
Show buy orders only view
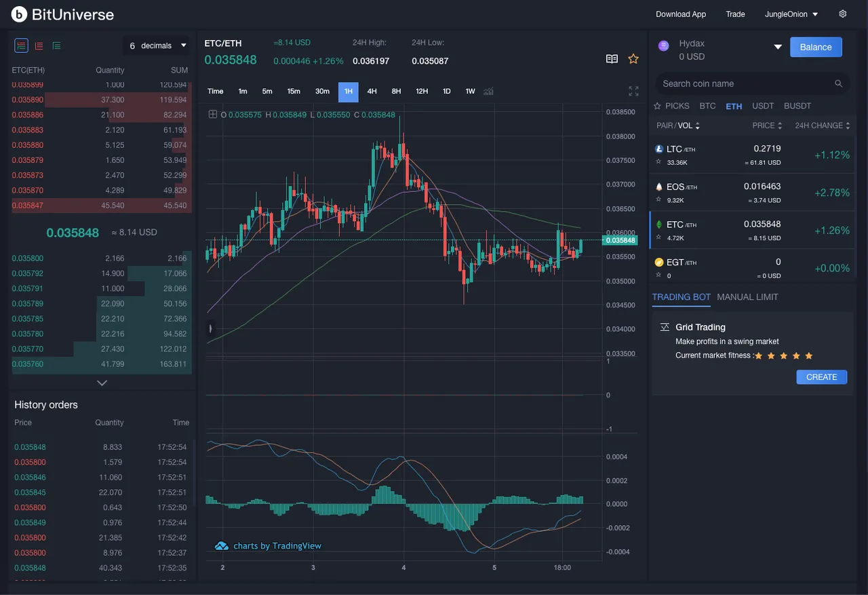[56, 45]
